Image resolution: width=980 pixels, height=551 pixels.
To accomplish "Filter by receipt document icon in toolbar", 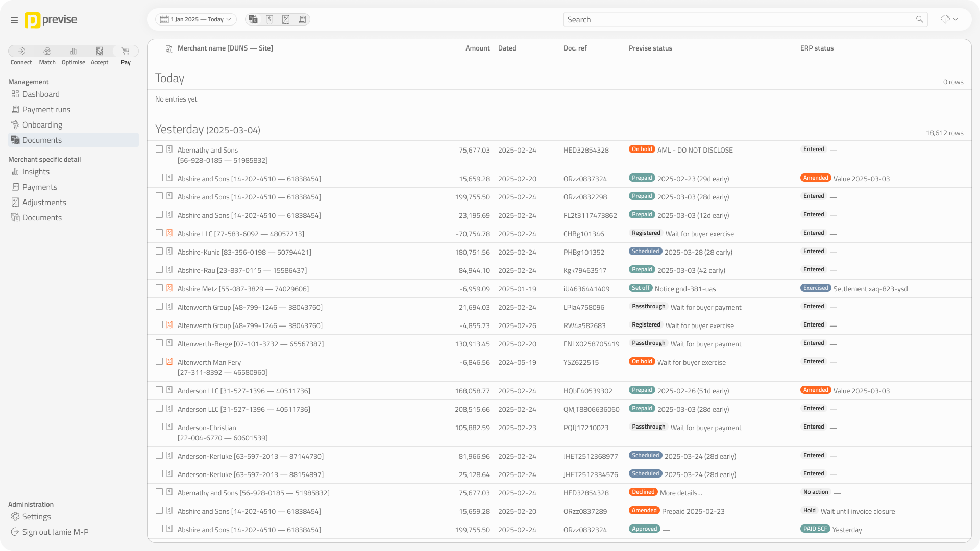I will coord(302,19).
